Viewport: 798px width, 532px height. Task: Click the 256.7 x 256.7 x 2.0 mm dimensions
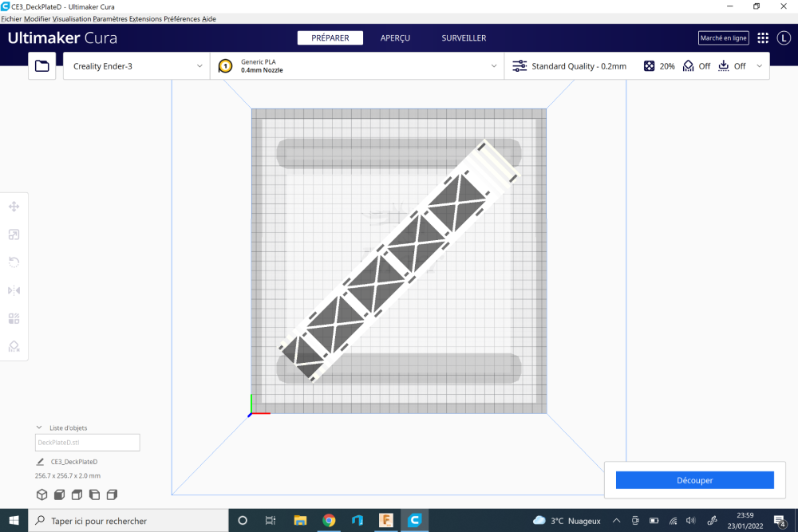pyautogui.click(x=68, y=476)
